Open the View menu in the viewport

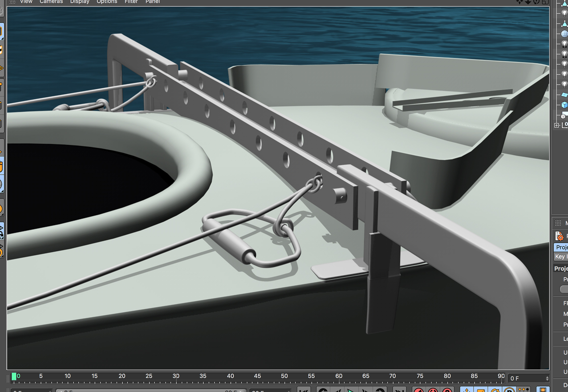tap(26, 2)
